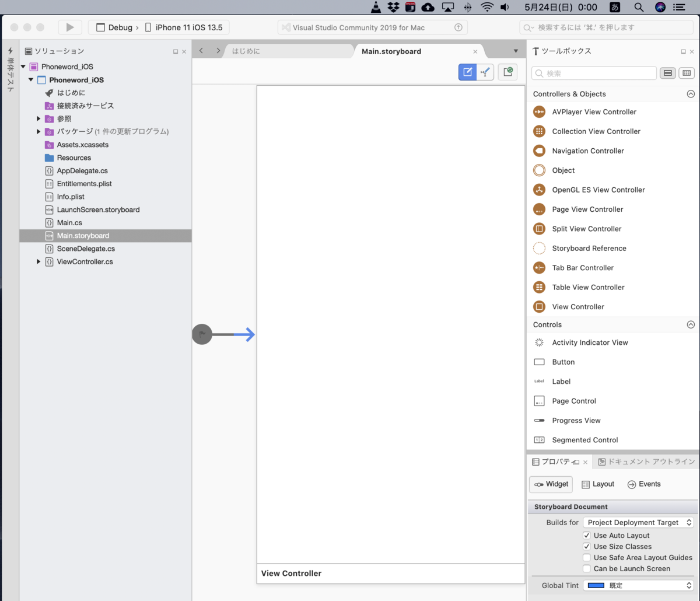The image size is (700, 601).
Task: Collapse the Phoneword_iOS solution node
Action: pyautogui.click(x=23, y=67)
